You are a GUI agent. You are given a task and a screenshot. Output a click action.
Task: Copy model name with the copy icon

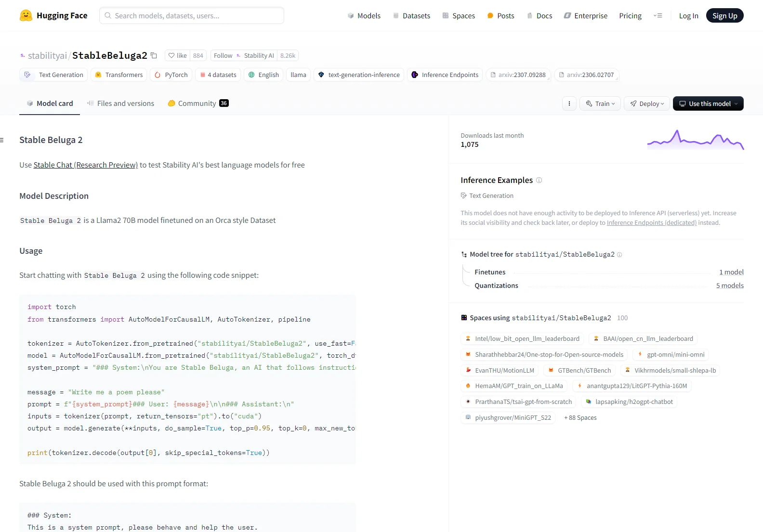point(154,55)
